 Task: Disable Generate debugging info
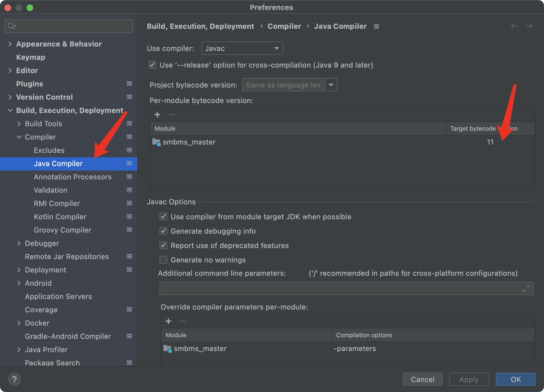click(163, 231)
